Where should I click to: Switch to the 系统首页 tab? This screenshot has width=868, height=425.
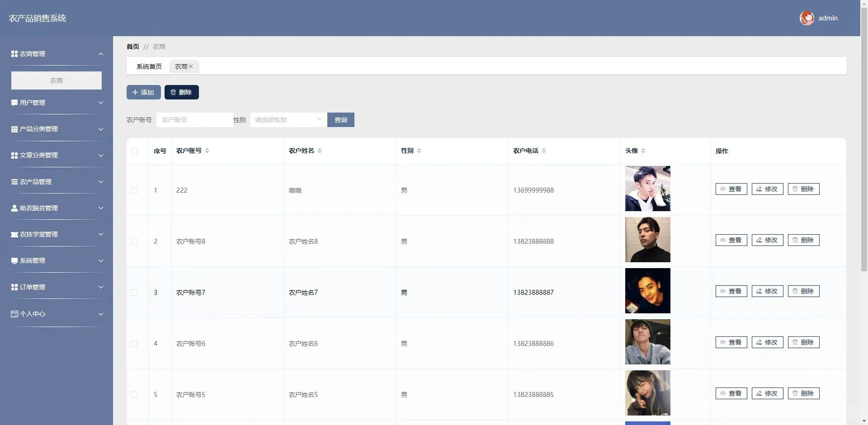click(x=149, y=66)
